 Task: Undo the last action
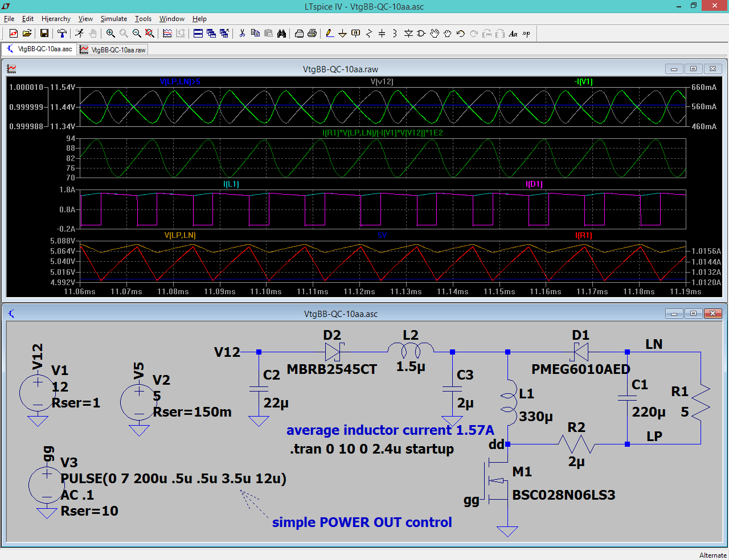(x=461, y=34)
